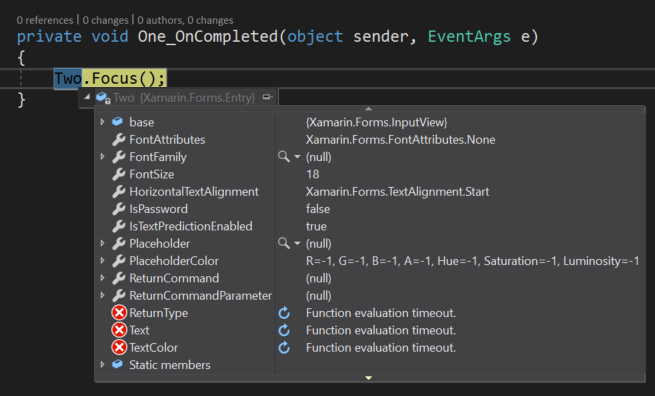655x396 pixels.
Task: Collapse the Two DataTip expander triangle
Action: [x=87, y=97]
